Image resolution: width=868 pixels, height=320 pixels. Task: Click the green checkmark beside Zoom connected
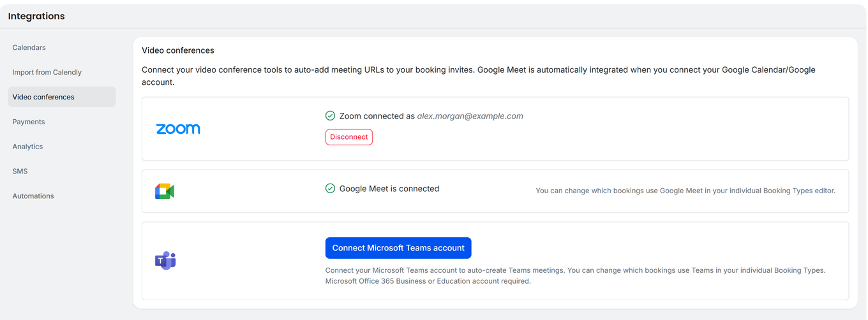[x=330, y=116]
